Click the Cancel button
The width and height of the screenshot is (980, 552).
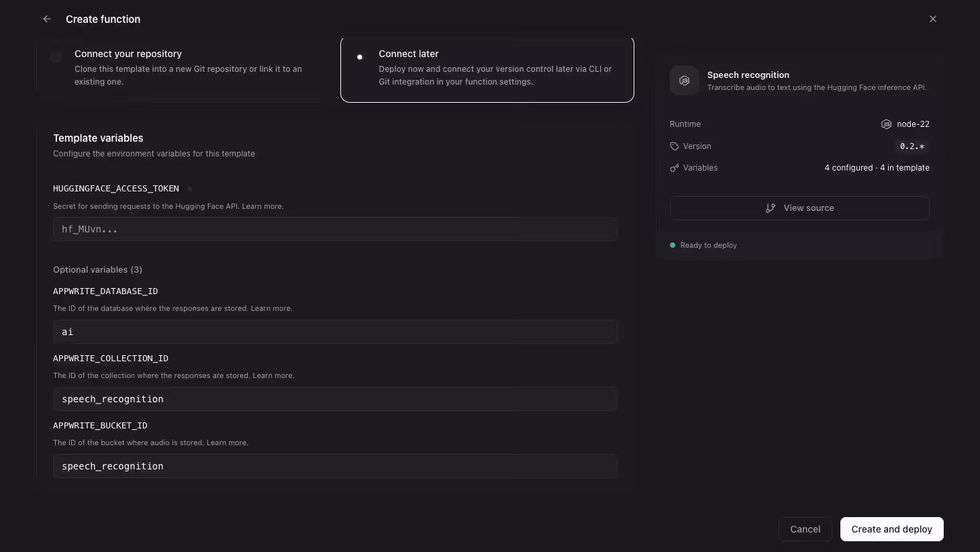tap(805, 529)
